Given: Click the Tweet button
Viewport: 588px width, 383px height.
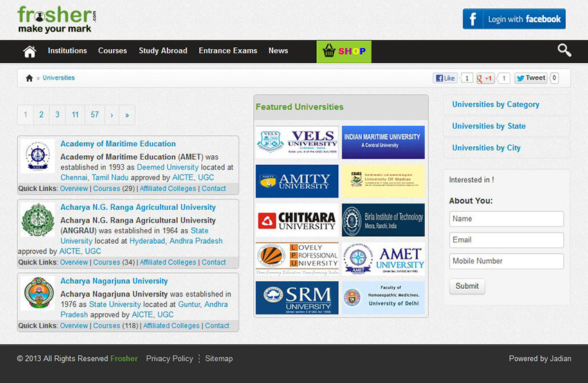Looking at the screenshot, I should click(x=531, y=78).
